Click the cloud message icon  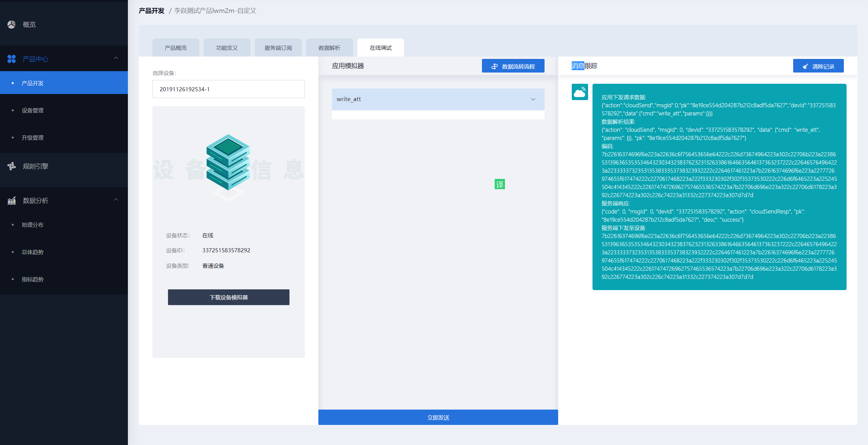coord(580,92)
